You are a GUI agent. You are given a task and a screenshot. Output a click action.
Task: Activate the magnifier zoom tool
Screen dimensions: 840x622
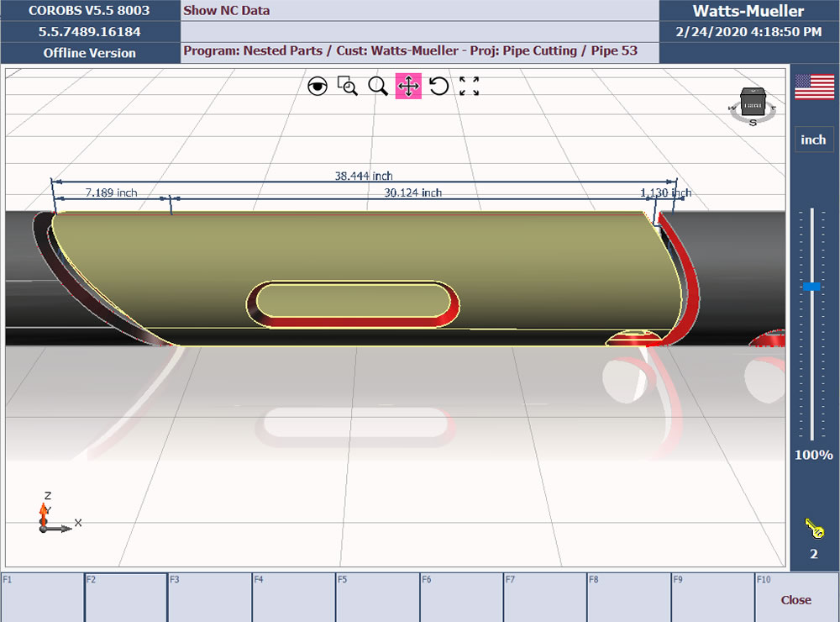[378, 86]
